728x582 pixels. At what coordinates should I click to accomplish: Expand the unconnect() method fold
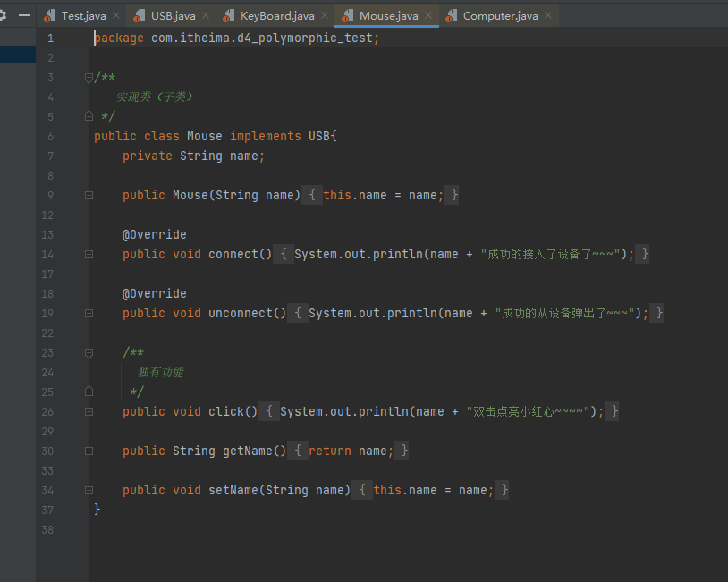(x=89, y=313)
